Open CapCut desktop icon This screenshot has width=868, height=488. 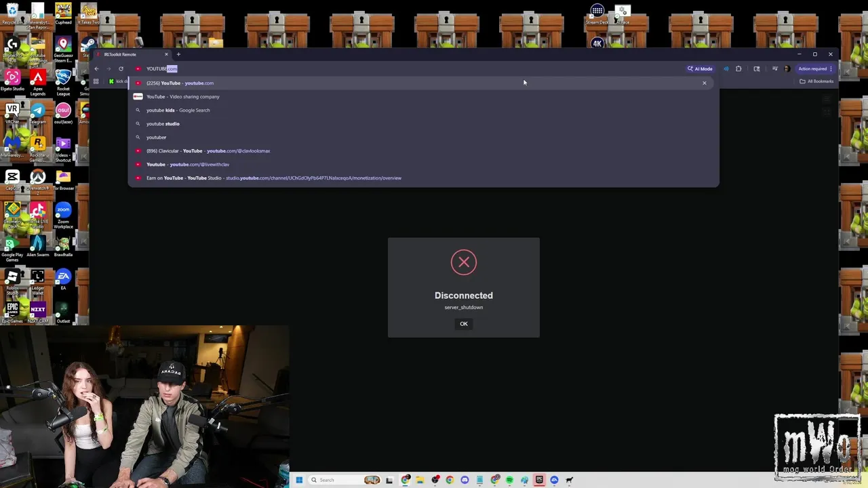tap(12, 180)
